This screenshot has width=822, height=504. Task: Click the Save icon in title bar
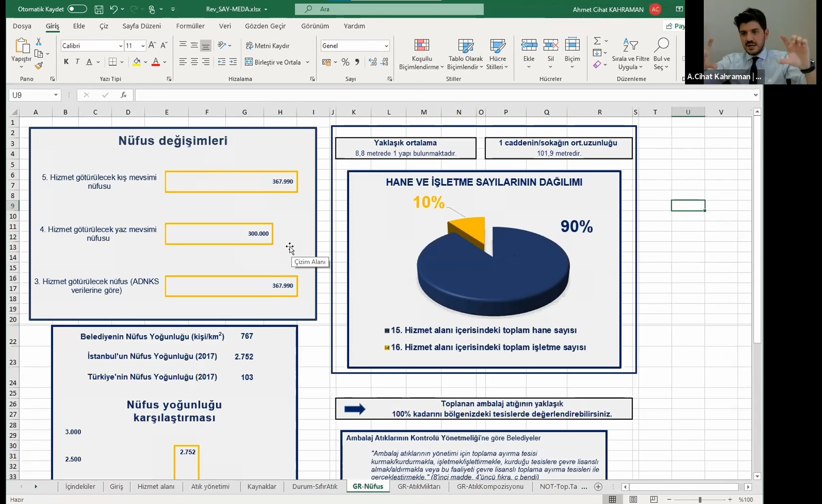pyautogui.click(x=99, y=9)
